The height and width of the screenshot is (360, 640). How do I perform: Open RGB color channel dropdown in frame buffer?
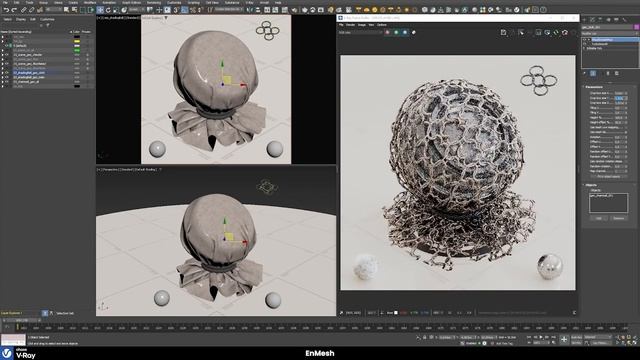360,32
